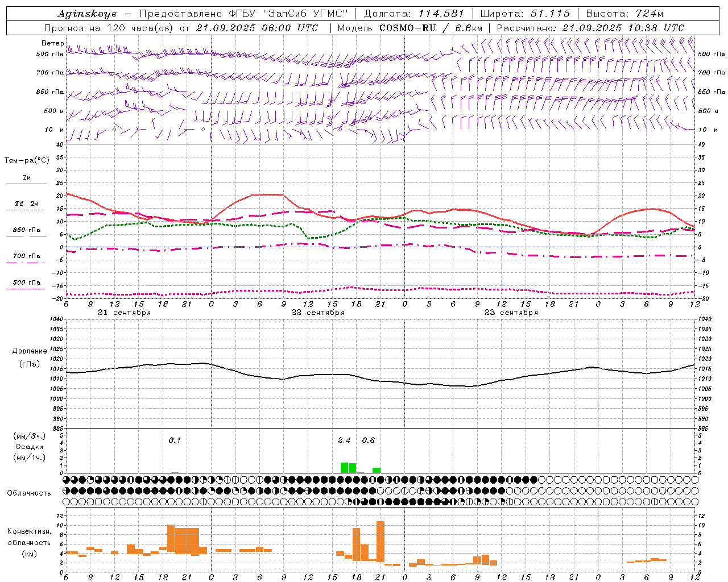Click the "(км)" convective cloud height unit
Screen dimensions: 728x582
[x=30, y=554]
